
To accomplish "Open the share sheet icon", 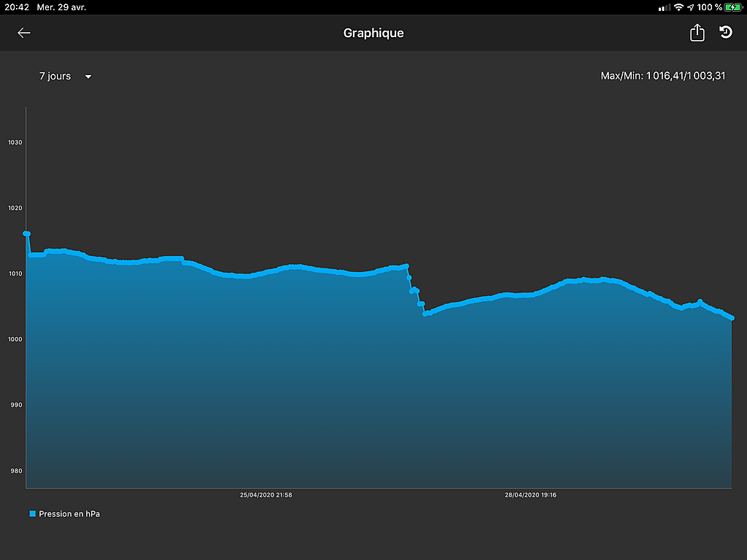I will tap(697, 32).
